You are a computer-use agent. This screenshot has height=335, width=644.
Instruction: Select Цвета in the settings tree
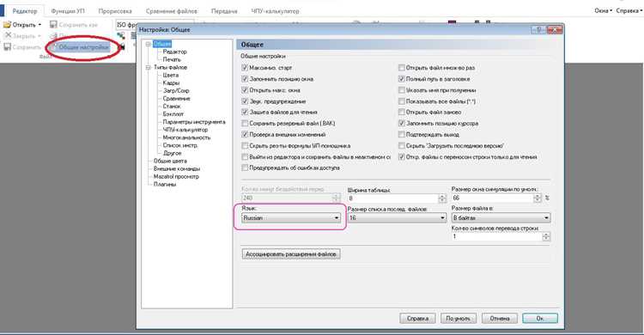click(x=171, y=76)
